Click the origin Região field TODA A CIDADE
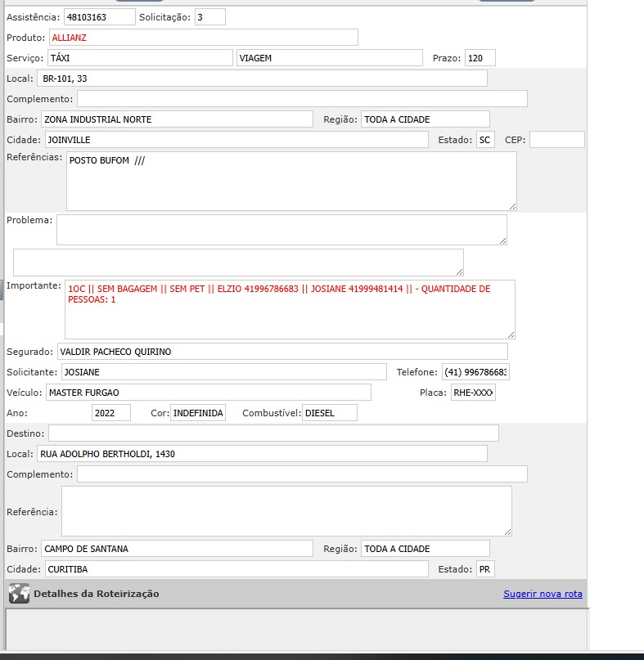The height and width of the screenshot is (660, 644). pos(426,119)
